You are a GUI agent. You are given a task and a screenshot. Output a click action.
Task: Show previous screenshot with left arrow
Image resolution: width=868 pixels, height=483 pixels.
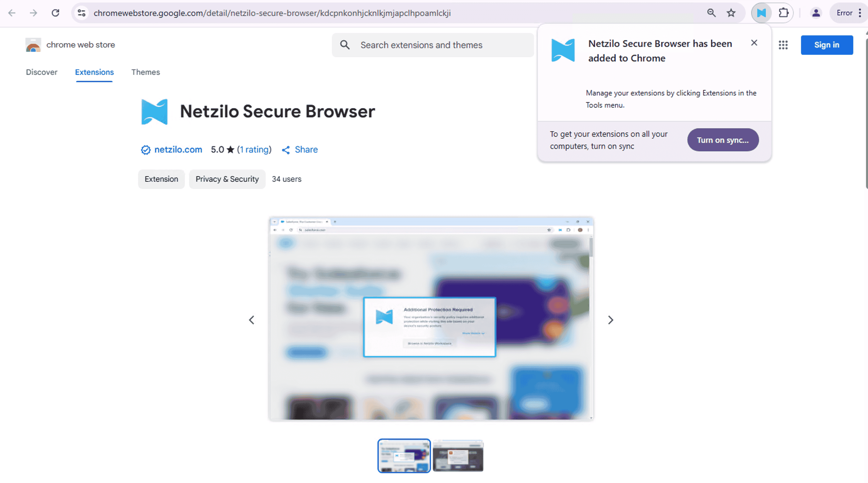(251, 320)
